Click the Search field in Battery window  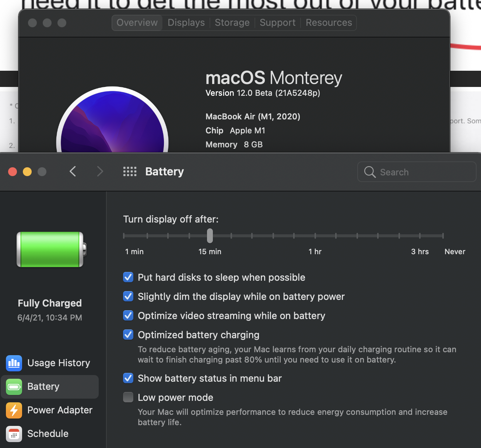click(x=417, y=172)
